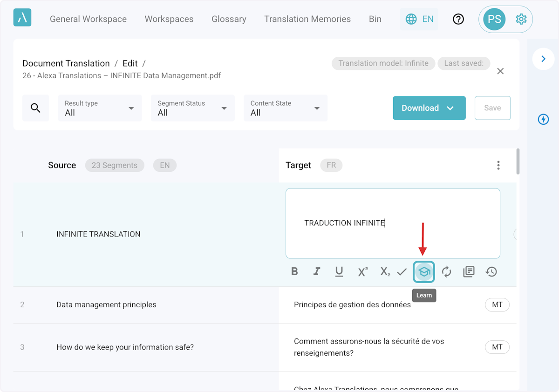Image resolution: width=559 pixels, height=392 pixels.
Task: Expand the right side panel chevron
Action: [x=543, y=59]
